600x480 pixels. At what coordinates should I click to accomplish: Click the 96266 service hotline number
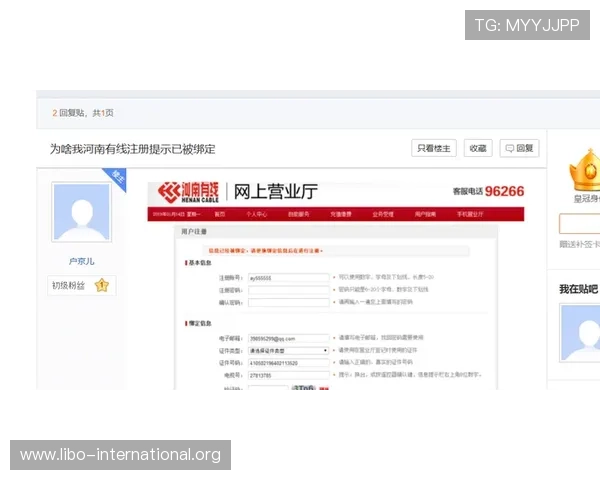pos(504,191)
